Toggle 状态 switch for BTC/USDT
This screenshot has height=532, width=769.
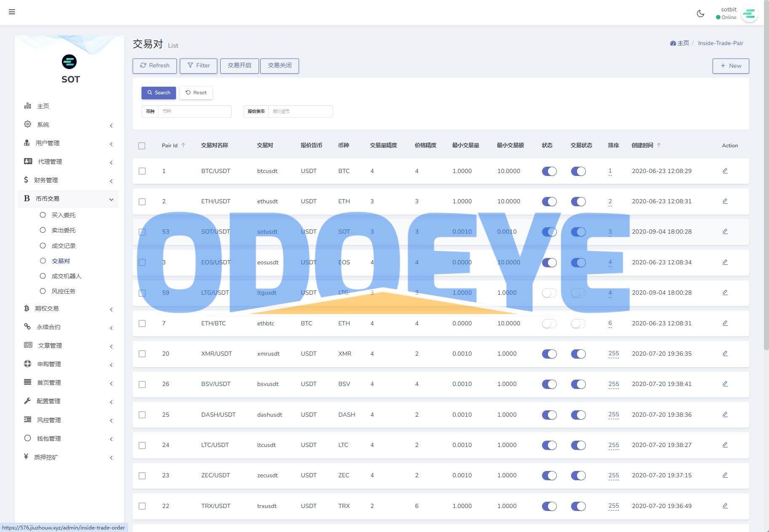point(549,171)
